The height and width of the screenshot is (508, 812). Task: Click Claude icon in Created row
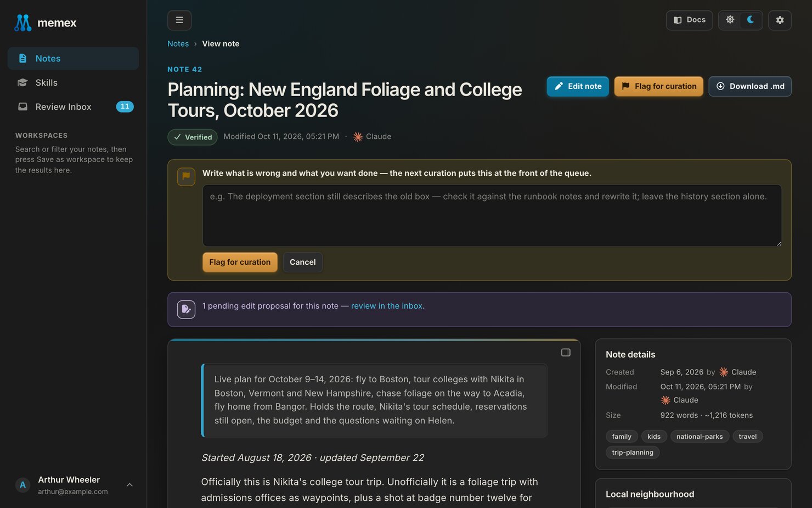[x=724, y=372]
